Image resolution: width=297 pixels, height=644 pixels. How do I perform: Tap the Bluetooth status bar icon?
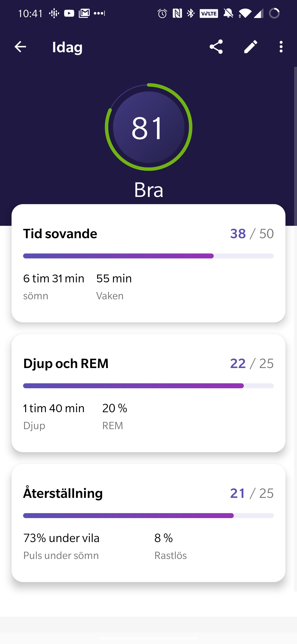coord(191,13)
